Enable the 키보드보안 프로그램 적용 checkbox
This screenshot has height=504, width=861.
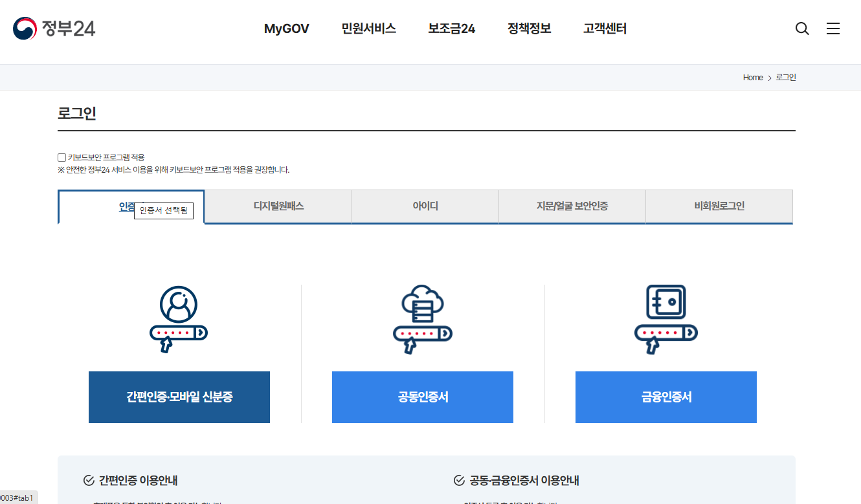pos(61,157)
